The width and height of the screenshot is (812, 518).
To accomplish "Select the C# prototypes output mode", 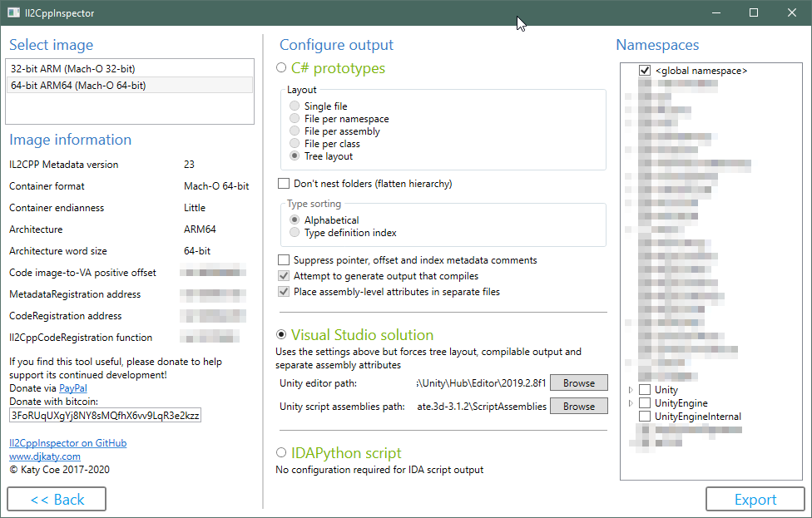I will pos(281,68).
